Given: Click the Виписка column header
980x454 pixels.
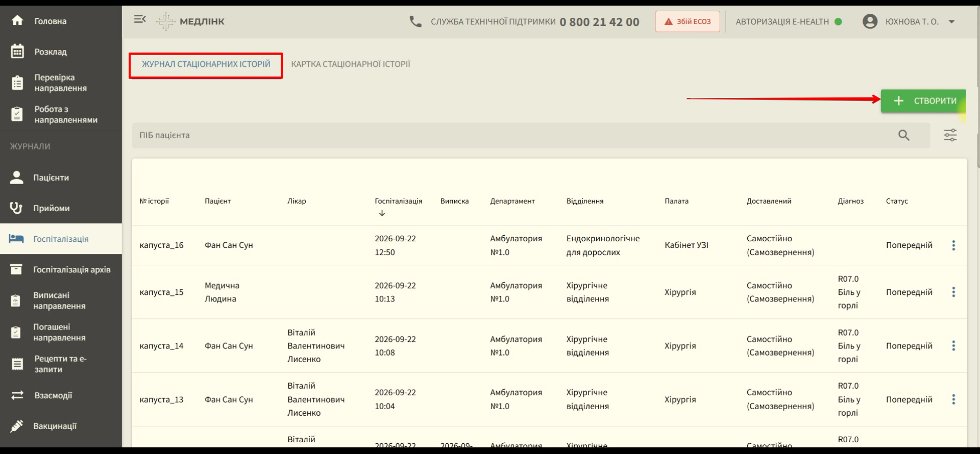Looking at the screenshot, I should (454, 201).
